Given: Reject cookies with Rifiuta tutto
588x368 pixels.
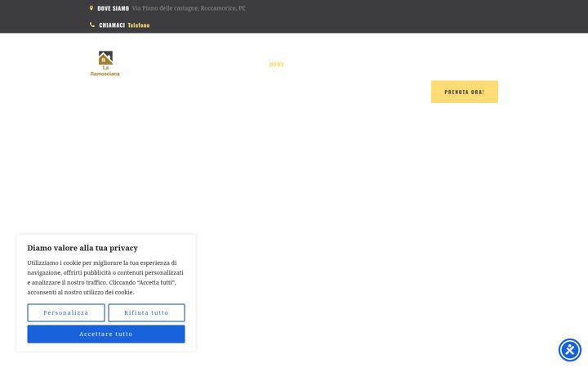Looking at the screenshot, I should coord(147,312).
